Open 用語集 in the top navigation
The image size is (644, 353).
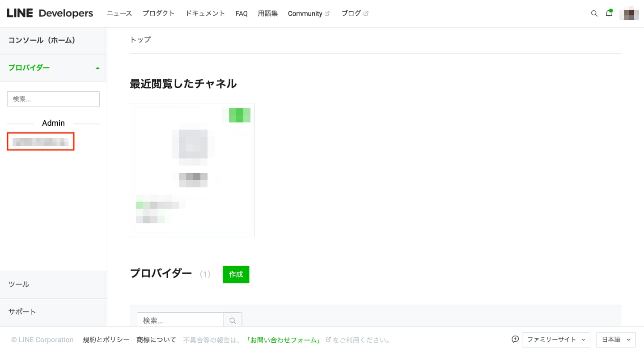[x=268, y=13]
